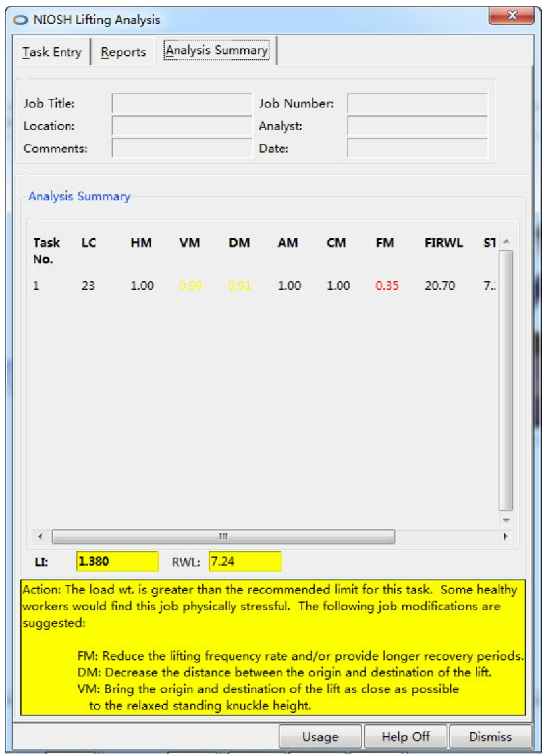544x756 pixels.
Task: Click the Analyst input field
Action: click(417, 126)
